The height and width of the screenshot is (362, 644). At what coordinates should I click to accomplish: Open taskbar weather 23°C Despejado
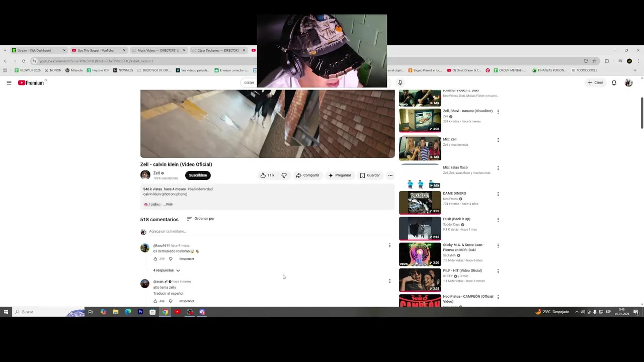click(x=552, y=312)
